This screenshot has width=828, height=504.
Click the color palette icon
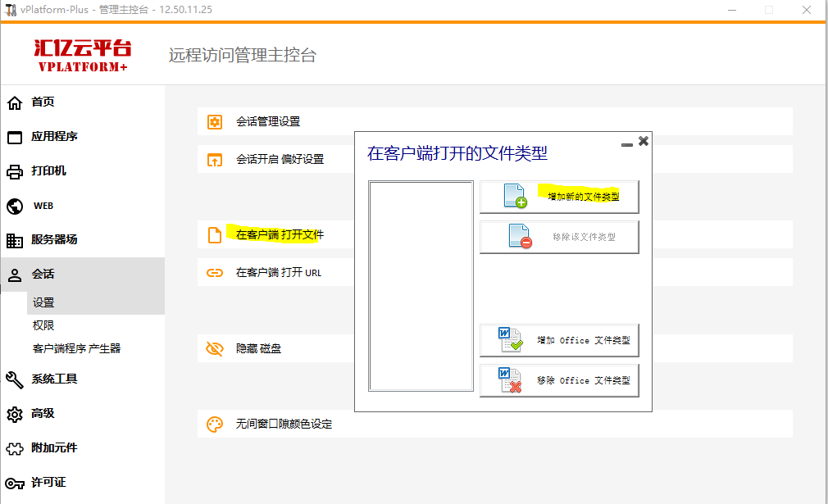click(215, 425)
